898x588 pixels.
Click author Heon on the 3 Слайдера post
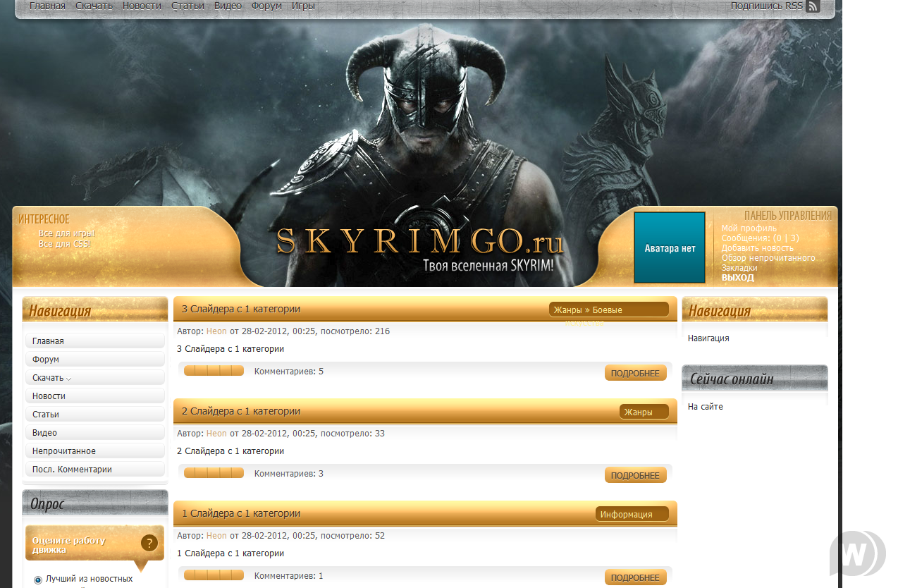(x=216, y=331)
